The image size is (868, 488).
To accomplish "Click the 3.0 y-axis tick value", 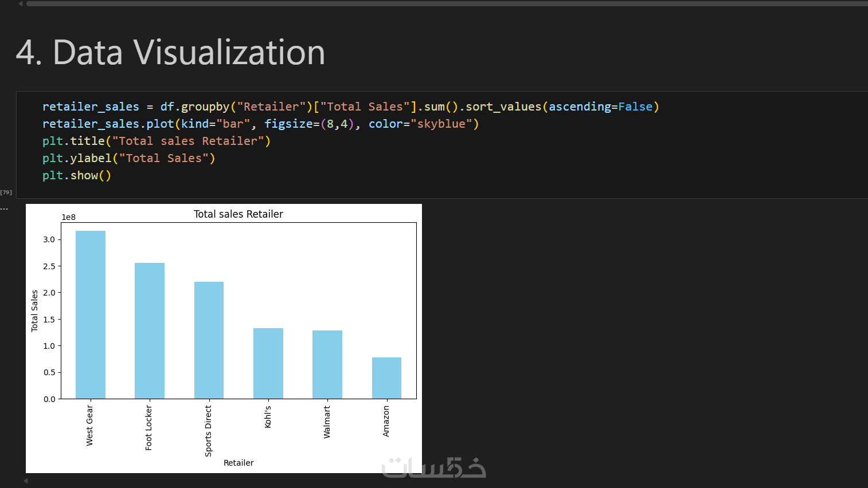I will pos(49,239).
